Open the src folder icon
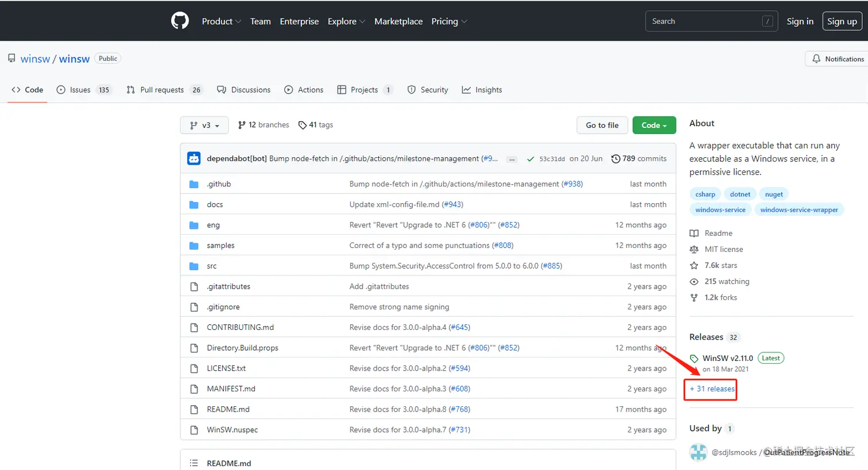Screen dimensions: 868x470 194,266
